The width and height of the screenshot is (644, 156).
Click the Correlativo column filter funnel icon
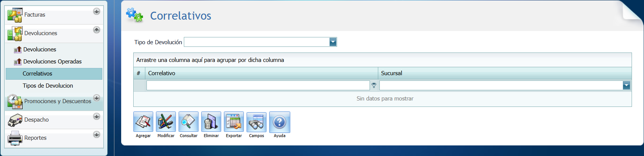374,86
